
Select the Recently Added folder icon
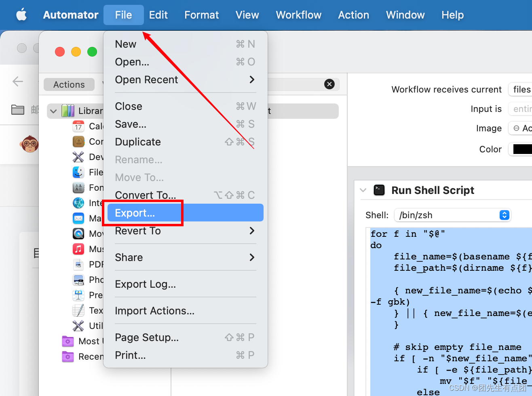pyautogui.click(x=68, y=356)
